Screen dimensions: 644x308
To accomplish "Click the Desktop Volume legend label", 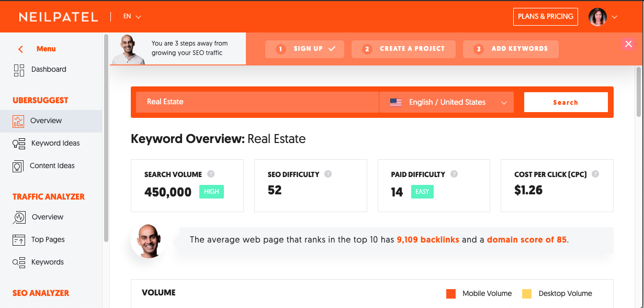I will (x=566, y=294).
